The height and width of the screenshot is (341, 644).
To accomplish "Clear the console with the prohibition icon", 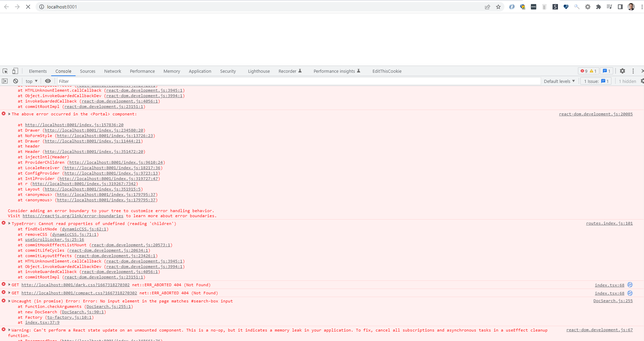I will 16,81.
